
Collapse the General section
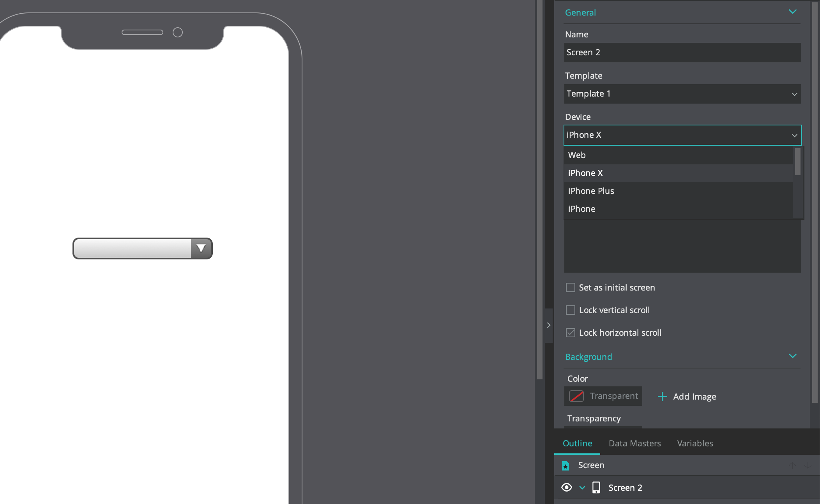pyautogui.click(x=793, y=12)
